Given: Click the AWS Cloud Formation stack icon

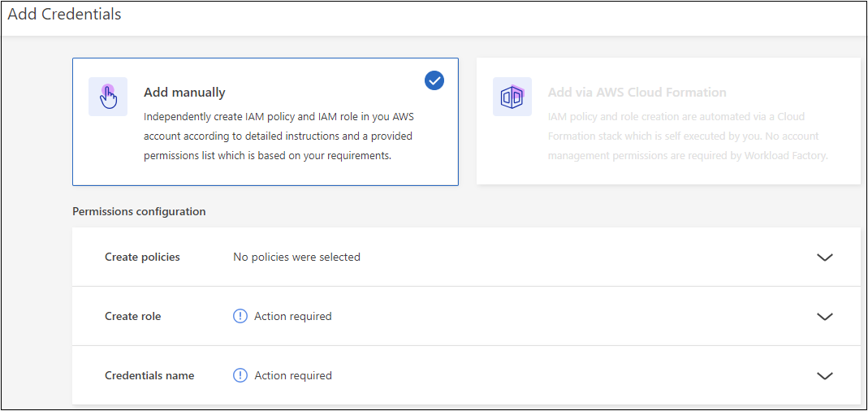Looking at the screenshot, I should 512,97.
